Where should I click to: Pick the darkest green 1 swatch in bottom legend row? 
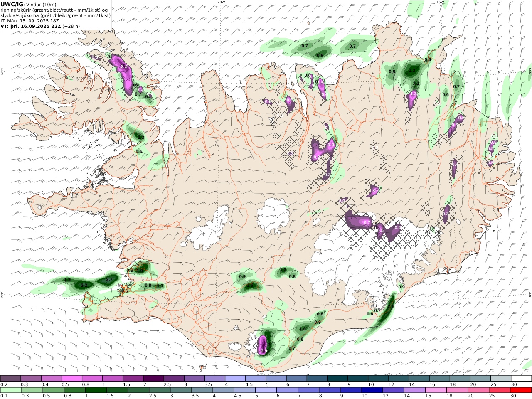(x=96, y=390)
